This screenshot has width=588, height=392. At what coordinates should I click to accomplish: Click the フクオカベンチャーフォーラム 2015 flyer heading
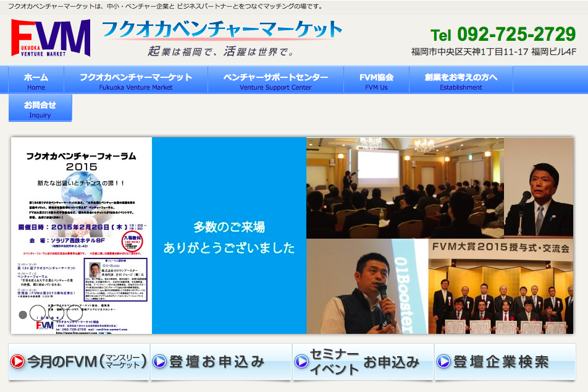pos(82,161)
